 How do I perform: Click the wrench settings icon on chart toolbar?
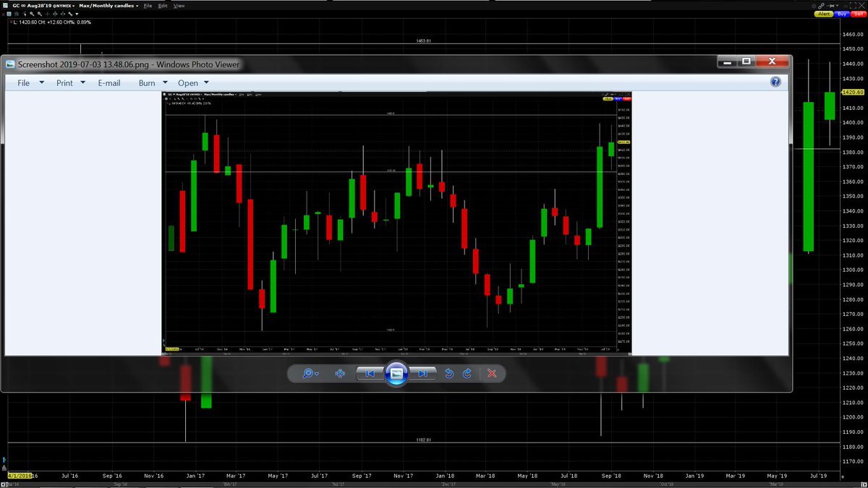click(x=70, y=14)
